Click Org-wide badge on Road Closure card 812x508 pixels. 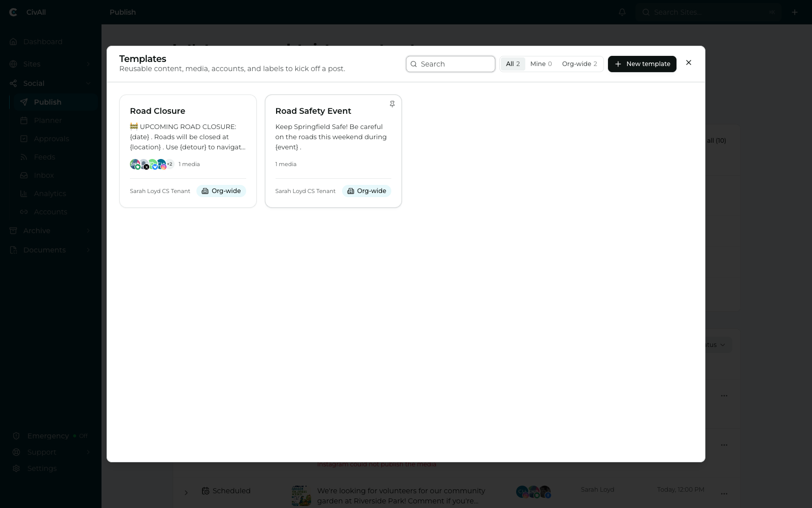tap(221, 191)
